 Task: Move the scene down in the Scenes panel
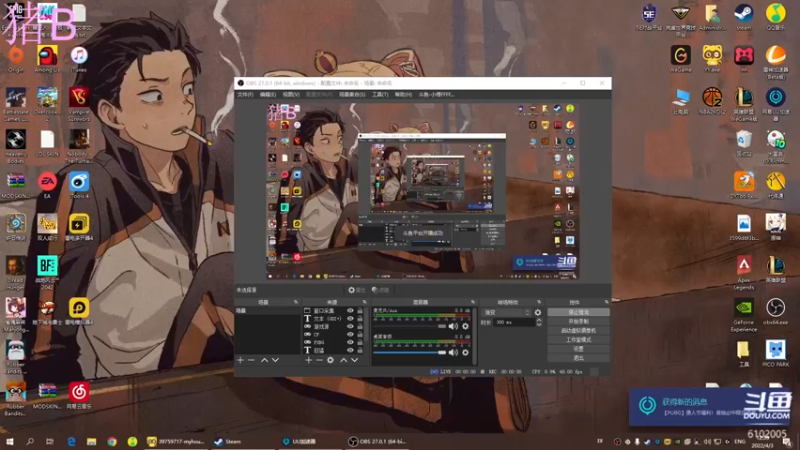click(x=276, y=360)
